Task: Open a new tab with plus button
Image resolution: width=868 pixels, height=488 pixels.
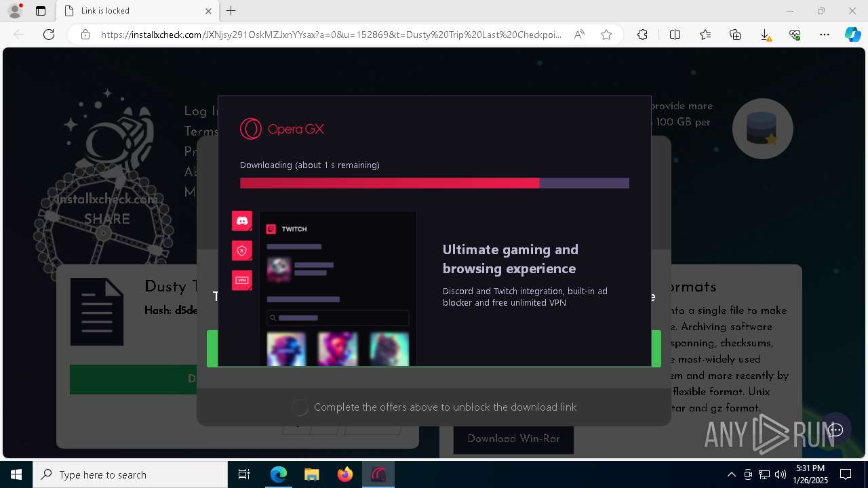Action: point(231,11)
